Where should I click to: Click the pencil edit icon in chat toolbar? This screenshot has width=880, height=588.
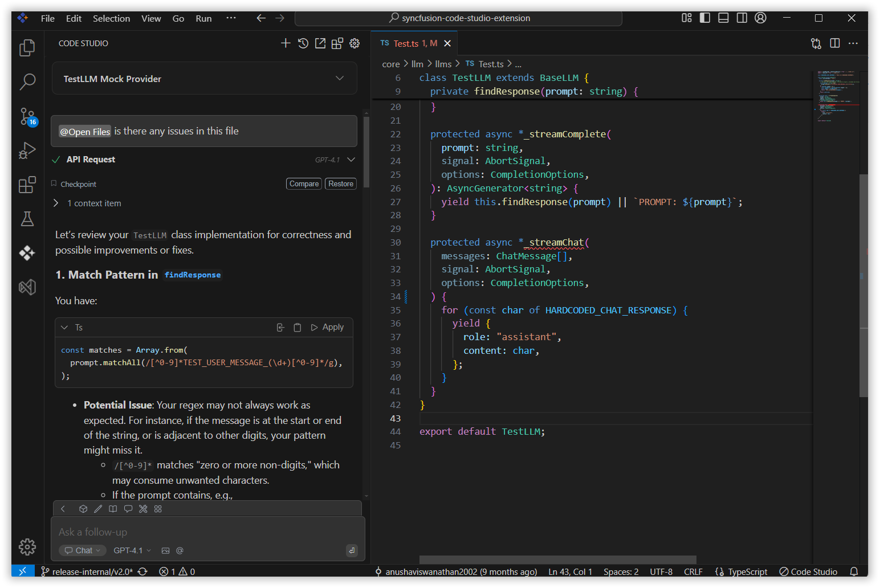point(98,509)
